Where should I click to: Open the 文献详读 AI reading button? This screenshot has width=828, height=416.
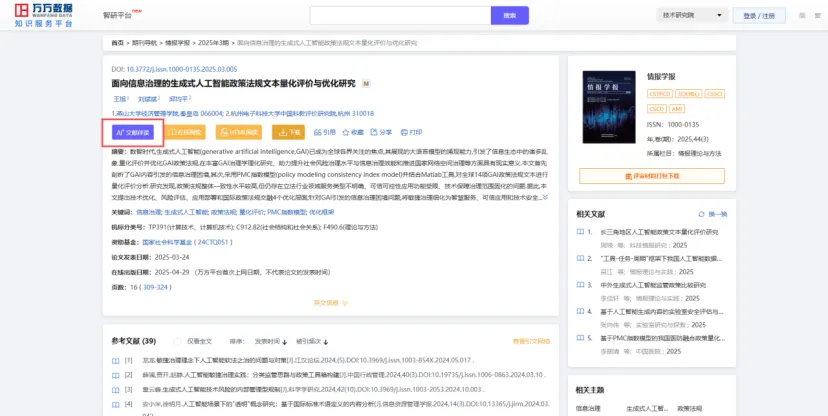tap(133, 132)
